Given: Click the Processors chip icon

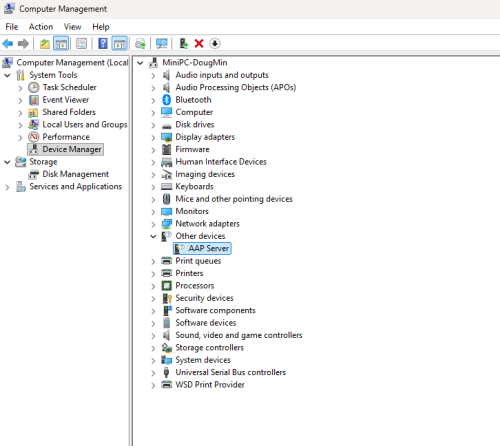Looking at the screenshot, I should point(166,286).
